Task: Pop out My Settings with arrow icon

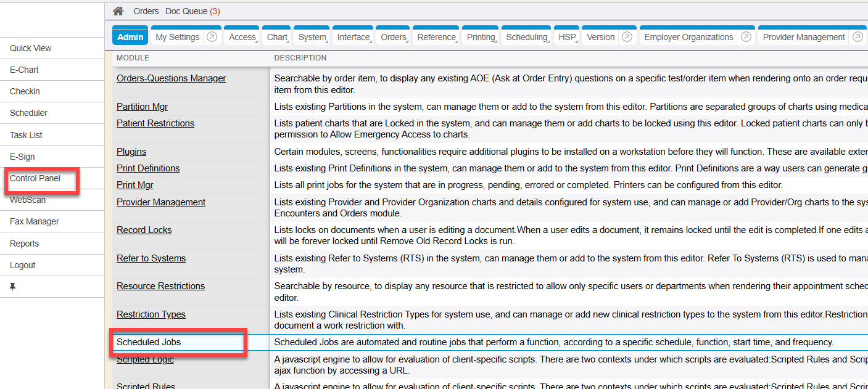Action: (212, 37)
